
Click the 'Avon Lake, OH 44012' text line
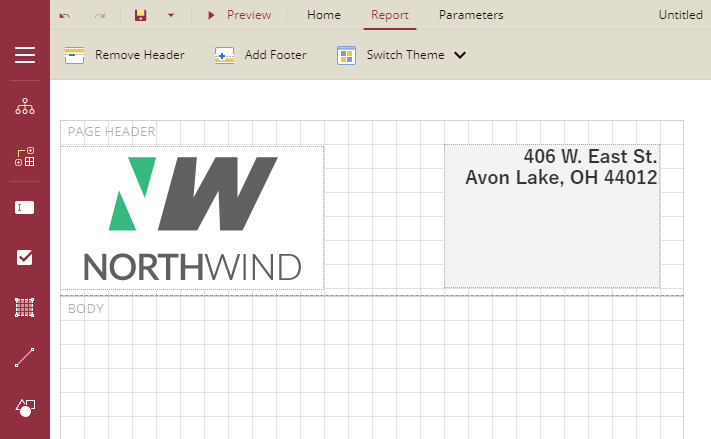point(561,177)
